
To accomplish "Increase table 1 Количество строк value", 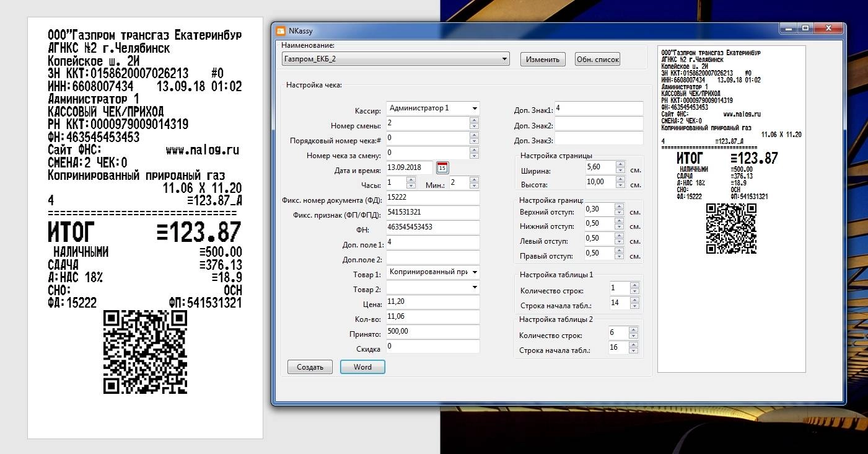I will 634,285.
